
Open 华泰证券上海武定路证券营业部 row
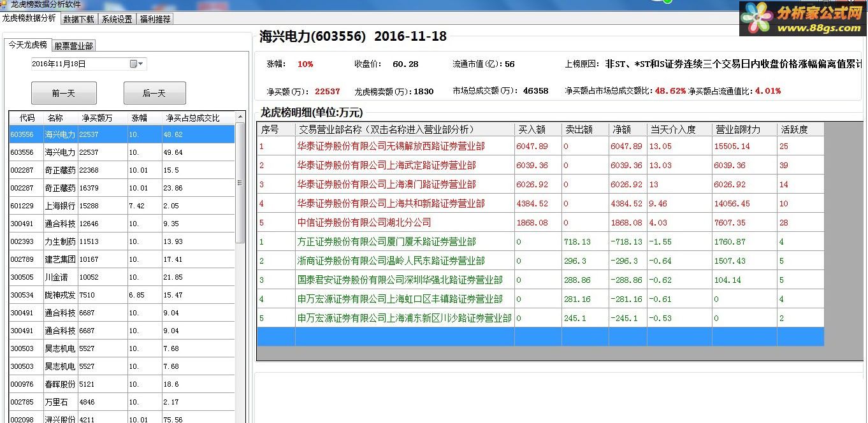pyautogui.click(x=540, y=165)
